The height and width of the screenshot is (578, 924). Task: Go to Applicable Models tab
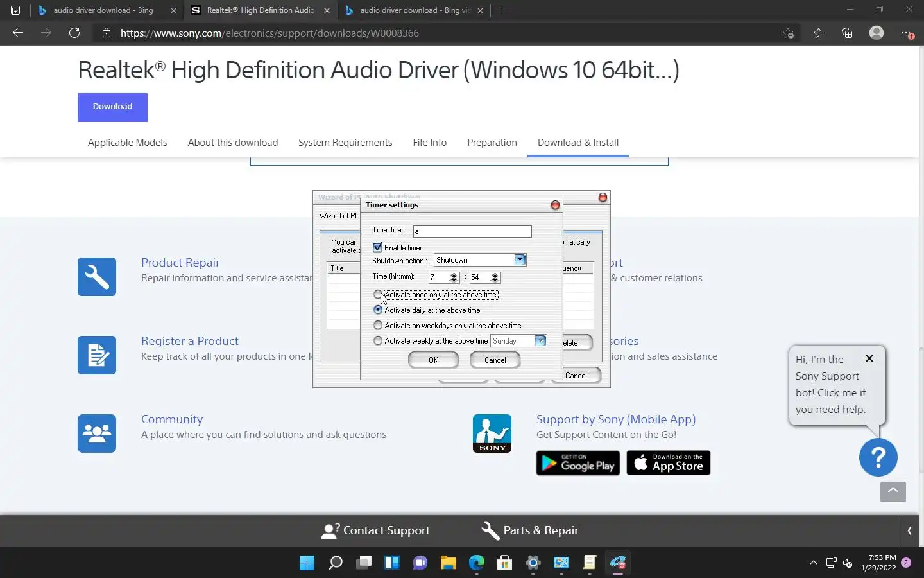pyautogui.click(x=128, y=143)
